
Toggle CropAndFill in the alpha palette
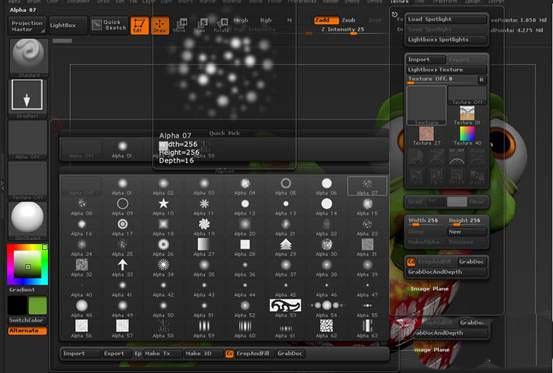pyautogui.click(x=247, y=353)
